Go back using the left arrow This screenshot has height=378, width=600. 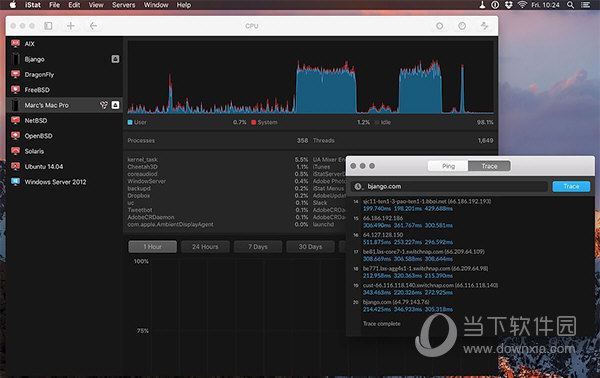(93, 26)
